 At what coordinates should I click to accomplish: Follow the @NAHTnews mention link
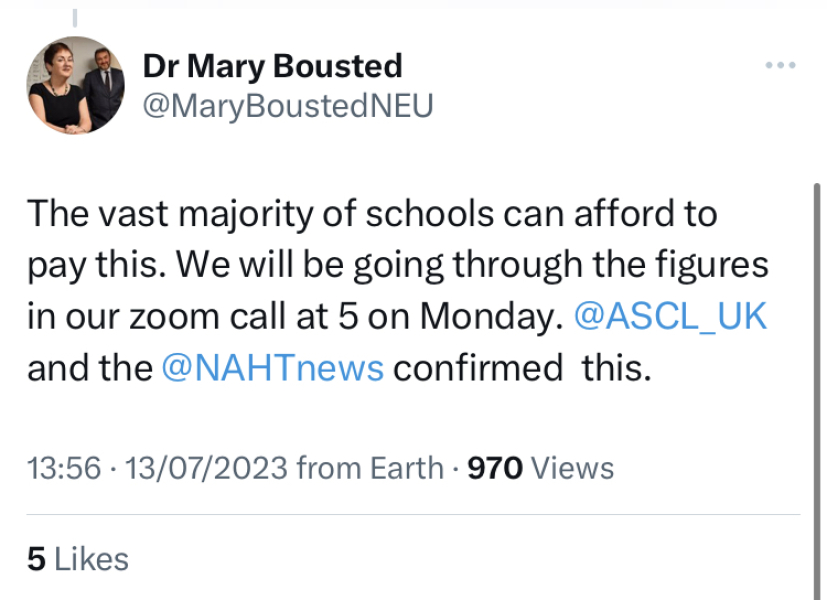click(x=272, y=368)
